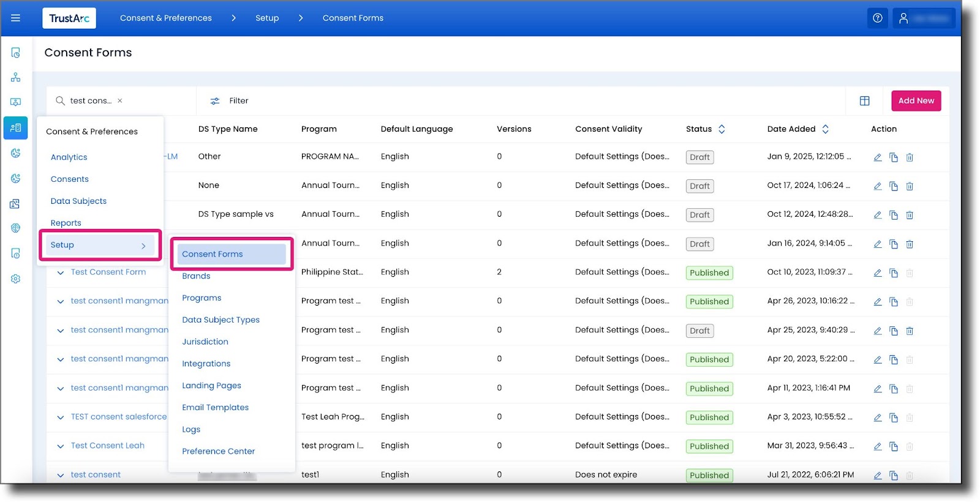Delete the Apr 25, 2023 draft row
Viewport: 980px width, 502px height.
pyautogui.click(x=910, y=331)
